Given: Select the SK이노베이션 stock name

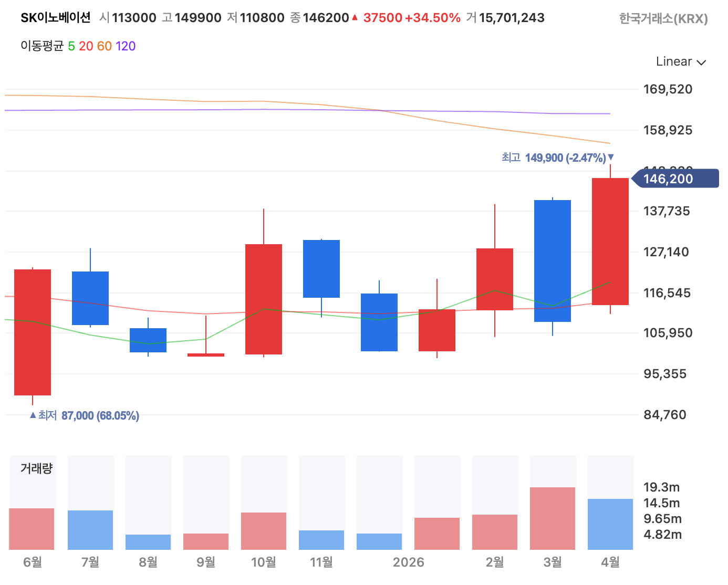Looking at the screenshot, I should point(56,18).
